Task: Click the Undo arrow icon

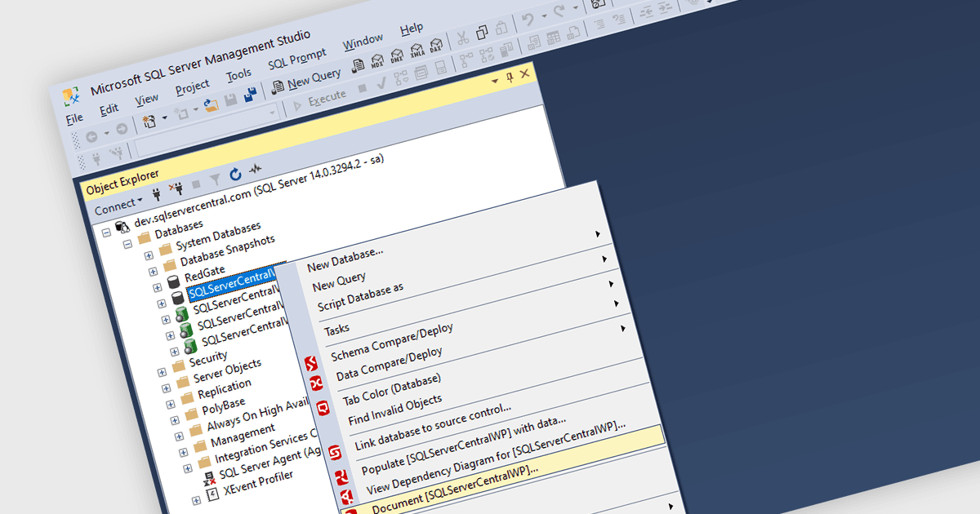Action: (528, 20)
